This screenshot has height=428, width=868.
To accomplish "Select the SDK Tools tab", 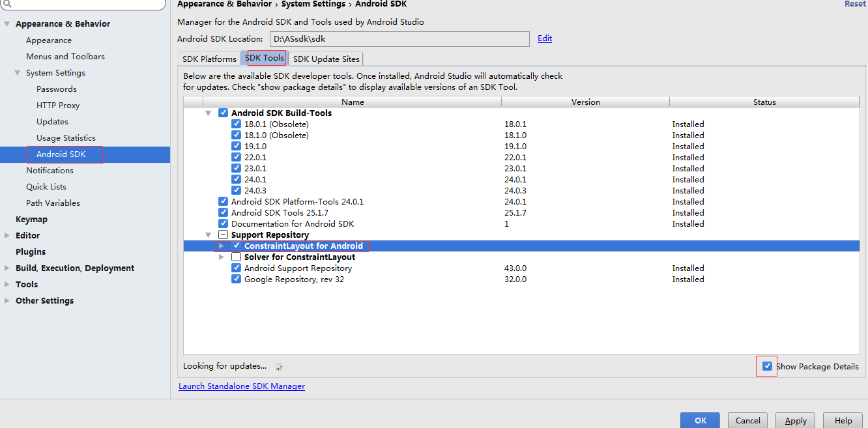I will [x=265, y=58].
